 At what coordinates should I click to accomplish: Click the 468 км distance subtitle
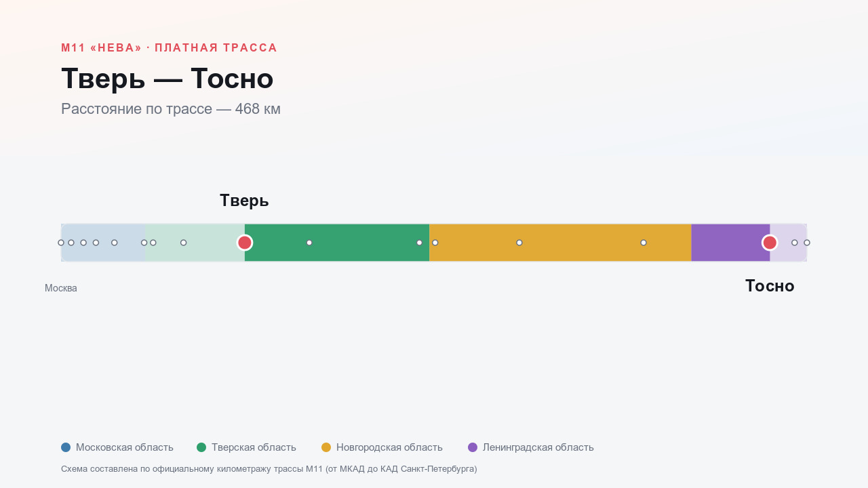pos(171,109)
